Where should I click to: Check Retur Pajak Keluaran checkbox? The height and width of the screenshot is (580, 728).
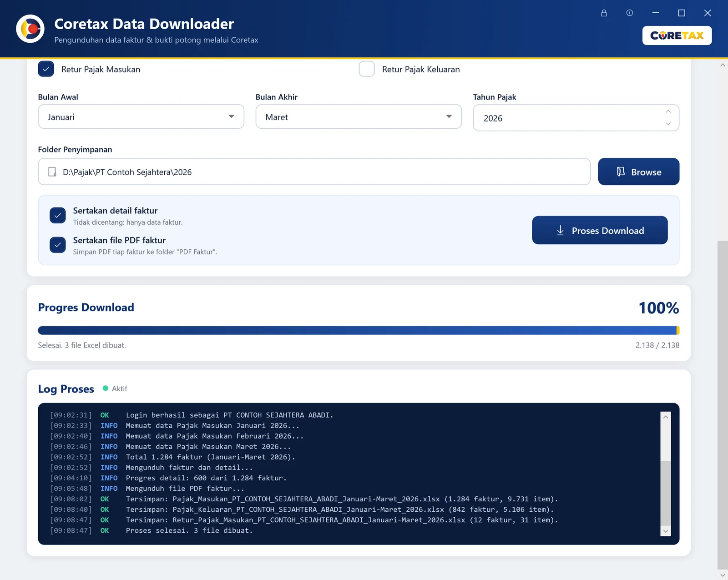367,69
